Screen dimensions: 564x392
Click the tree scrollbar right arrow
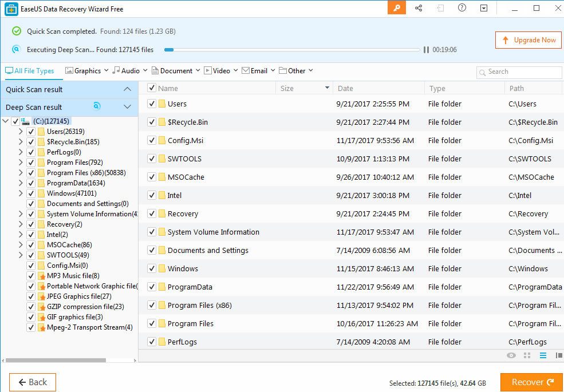click(135, 360)
